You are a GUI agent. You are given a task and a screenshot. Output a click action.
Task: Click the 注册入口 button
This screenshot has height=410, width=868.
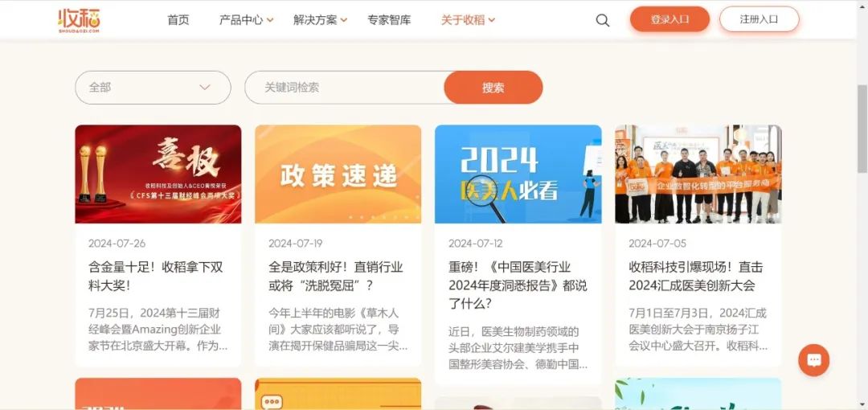759,19
